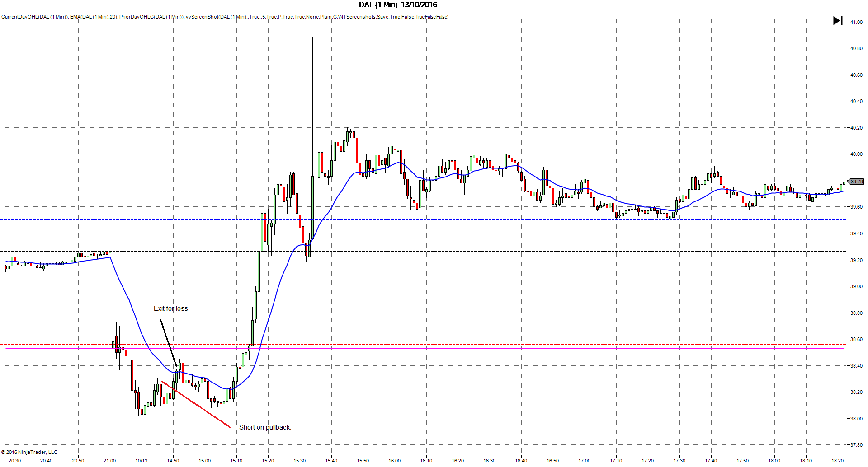This screenshot has height=467, width=868.
Task: Click the 38.20 price axis label
Action: click(856, 392)
